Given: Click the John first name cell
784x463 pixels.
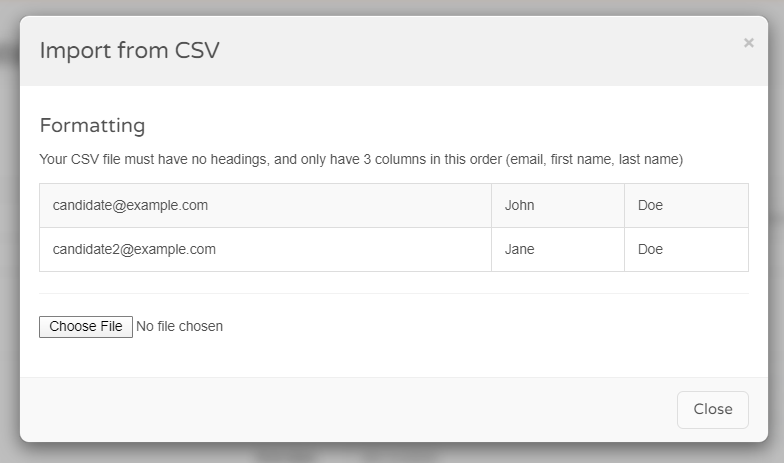Looking at the screenshot, I should [558, 206].
